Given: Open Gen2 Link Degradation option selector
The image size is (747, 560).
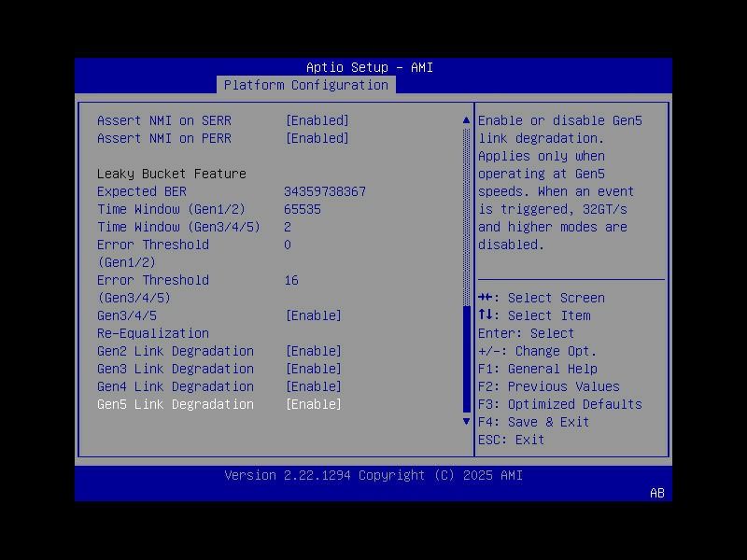Looking at the screenshot, I should [315, 351].
